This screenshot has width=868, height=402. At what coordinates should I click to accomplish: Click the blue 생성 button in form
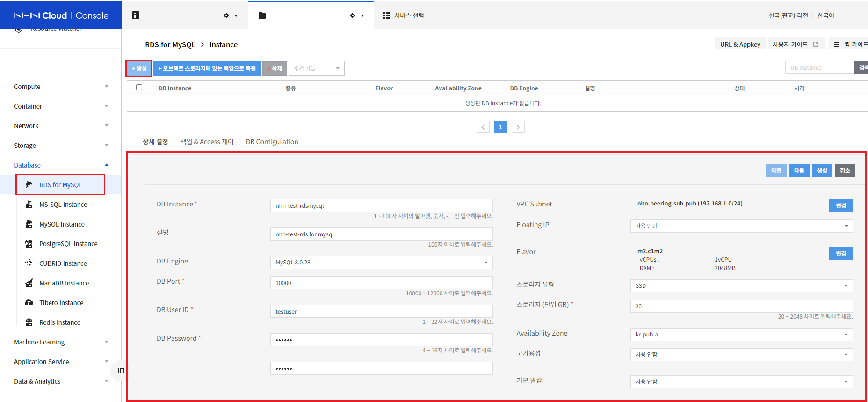coord(822,171)
